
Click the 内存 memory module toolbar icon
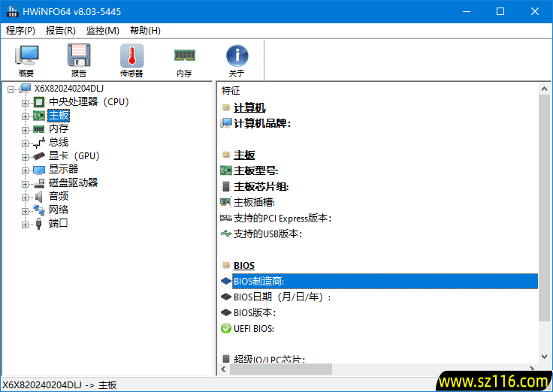[184, 60]
